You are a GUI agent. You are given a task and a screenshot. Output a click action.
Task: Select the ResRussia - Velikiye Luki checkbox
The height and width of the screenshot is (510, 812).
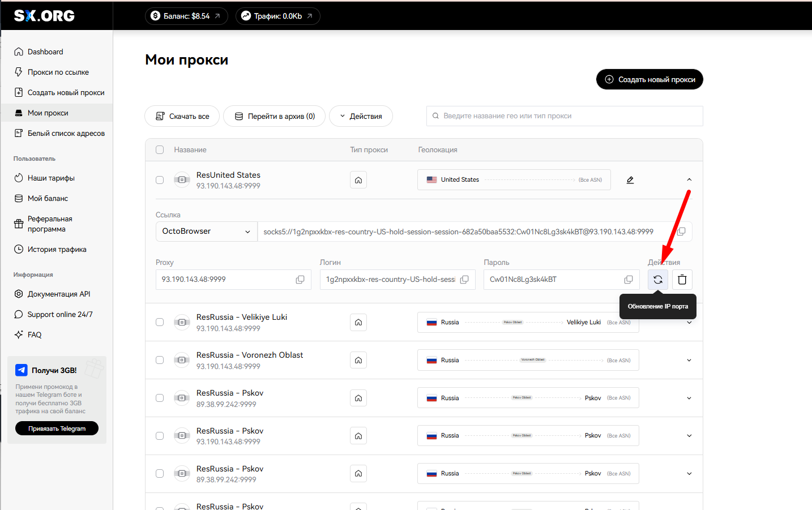pyautogui.click(x=160, y=322)
